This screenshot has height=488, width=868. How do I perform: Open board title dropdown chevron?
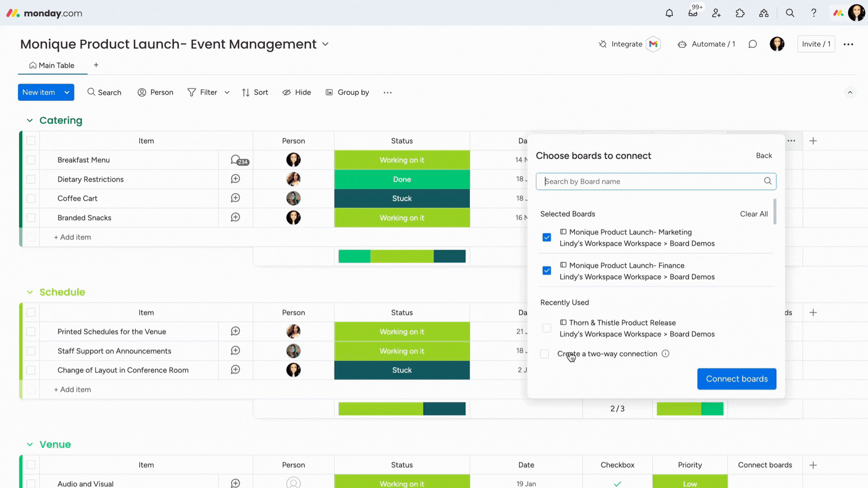click(325, 44)
